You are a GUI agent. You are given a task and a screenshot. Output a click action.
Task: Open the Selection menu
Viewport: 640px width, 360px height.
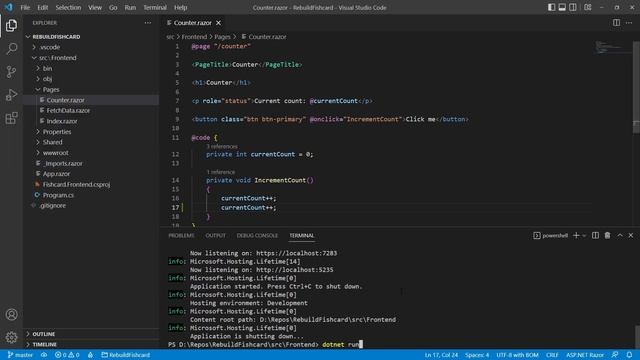pyautogui.click(x=68, y=7)
